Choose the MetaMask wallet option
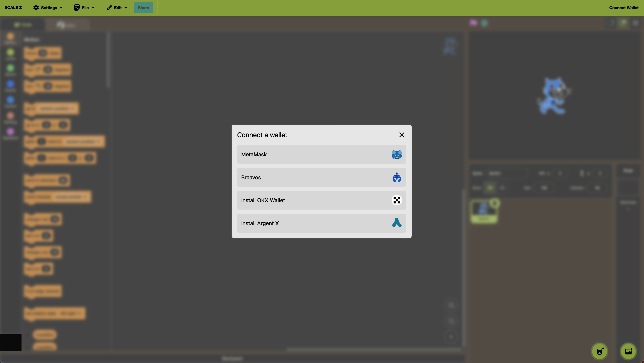 [x=321, y=154]
